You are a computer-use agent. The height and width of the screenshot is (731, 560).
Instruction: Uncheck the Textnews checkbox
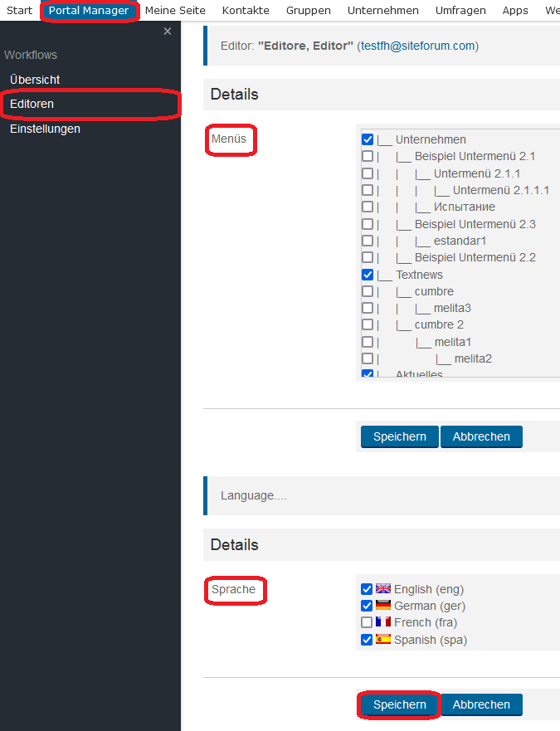click(x=368, y=275)
